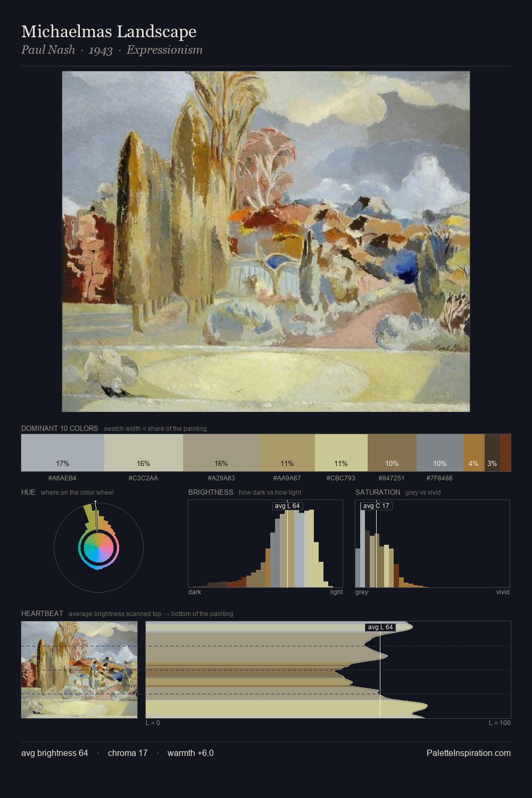Click the Michaelmas Landscape title
The image size is (532, 798).
tap(109, 32)
